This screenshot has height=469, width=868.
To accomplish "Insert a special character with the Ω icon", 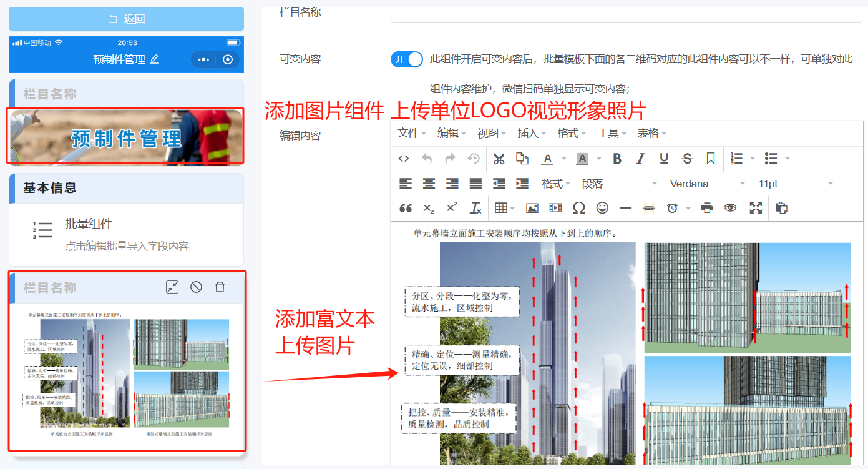I will tap(578, 208).
